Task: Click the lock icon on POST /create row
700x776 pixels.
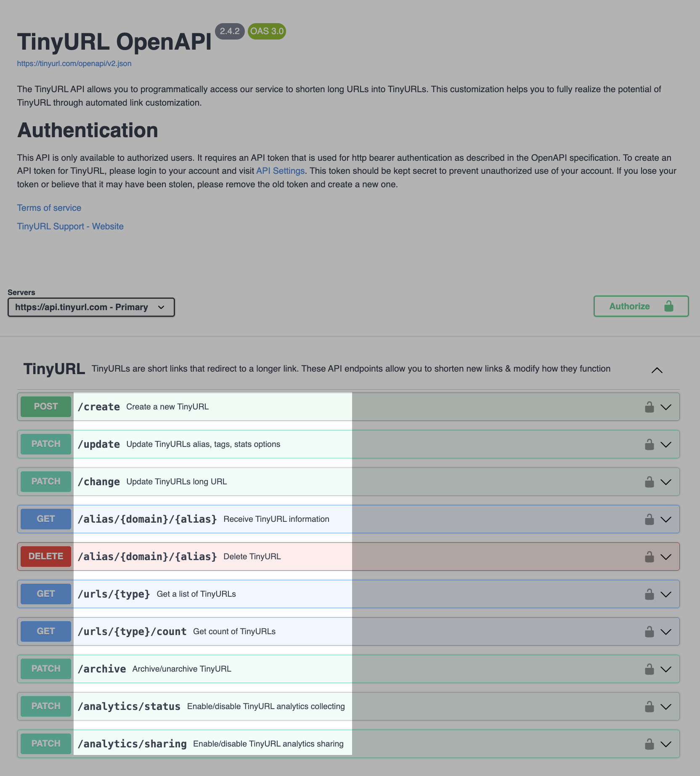Action: [x=649, y=407]
